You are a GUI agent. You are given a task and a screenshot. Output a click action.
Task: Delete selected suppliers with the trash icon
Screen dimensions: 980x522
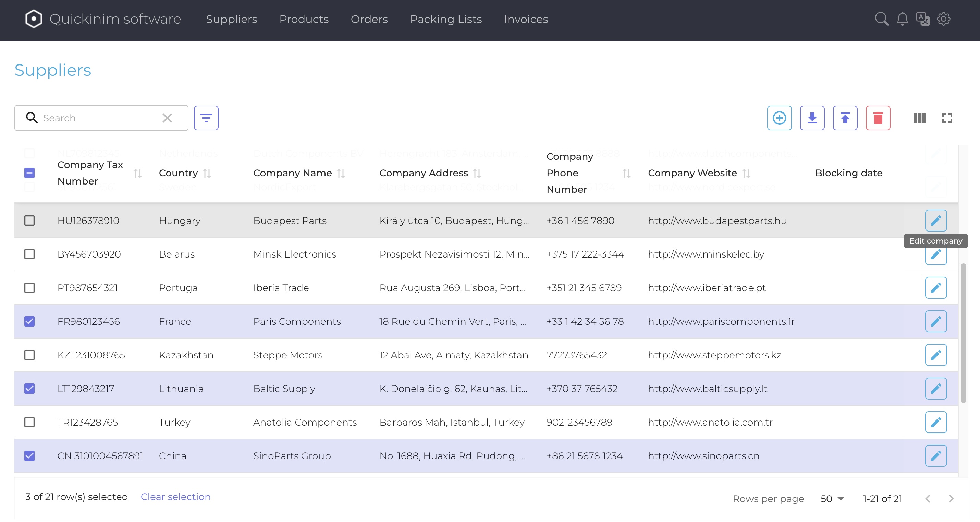pos(878,118)
